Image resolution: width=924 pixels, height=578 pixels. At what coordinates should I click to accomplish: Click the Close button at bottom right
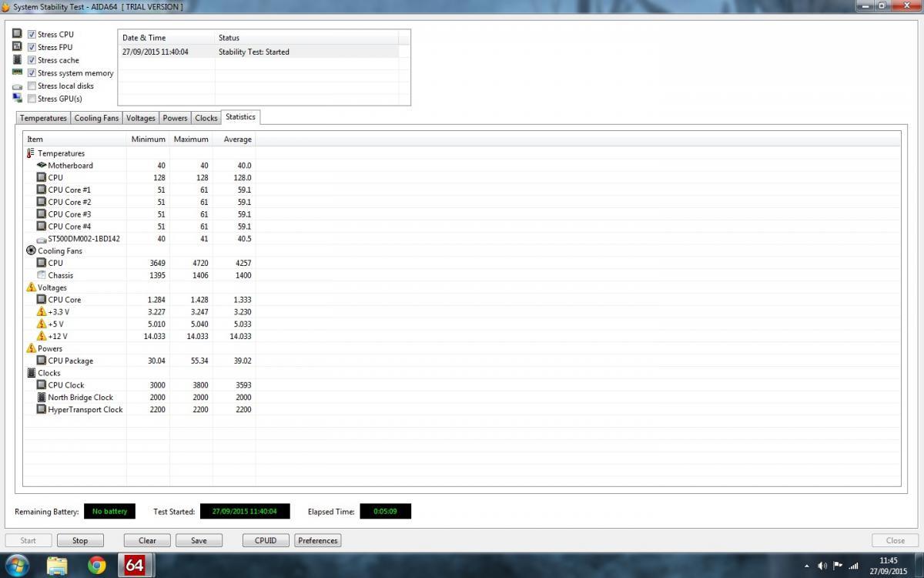(896, 540)
